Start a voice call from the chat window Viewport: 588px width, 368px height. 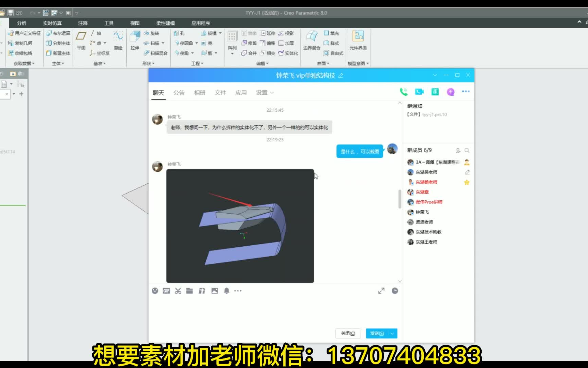pyautogui.click(x=404, y=92)
